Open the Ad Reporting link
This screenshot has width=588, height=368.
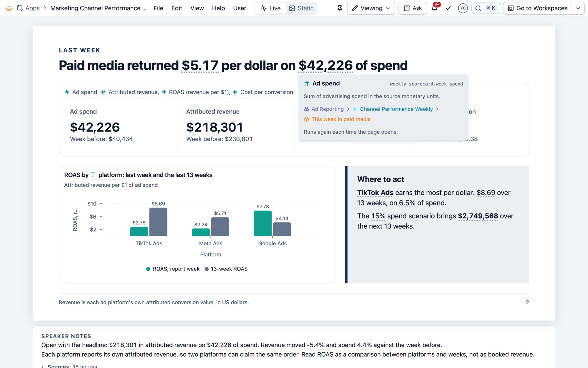[328, 109]
